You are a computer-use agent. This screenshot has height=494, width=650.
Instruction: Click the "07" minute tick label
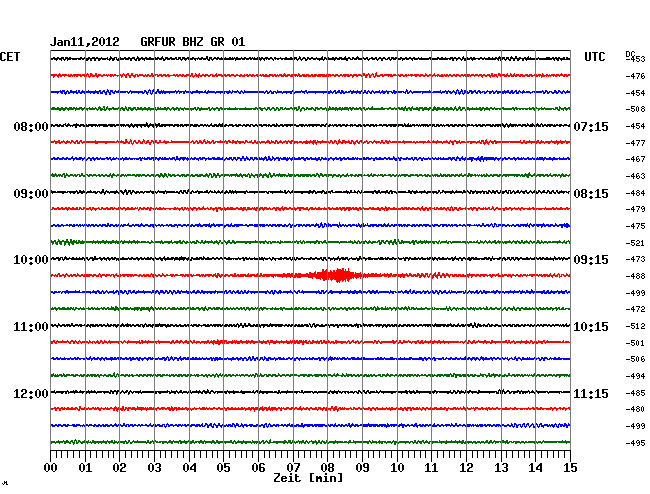pos(293,468)
